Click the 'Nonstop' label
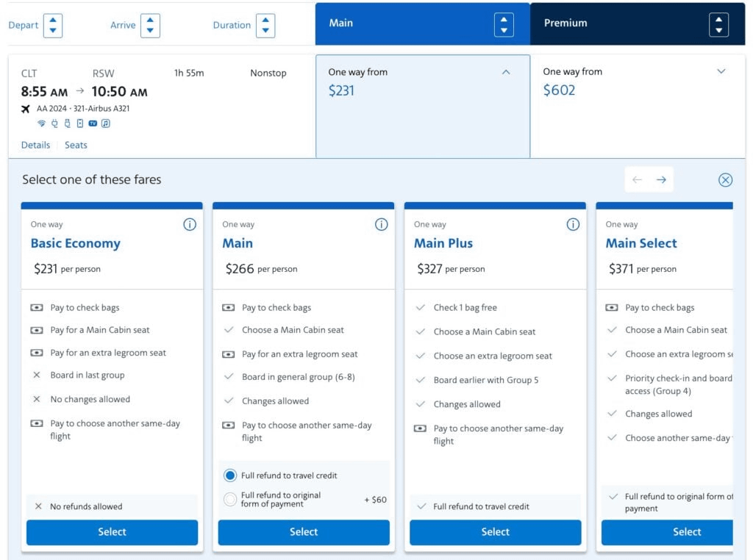Screen dimensions: 753x560 point(268,73)
